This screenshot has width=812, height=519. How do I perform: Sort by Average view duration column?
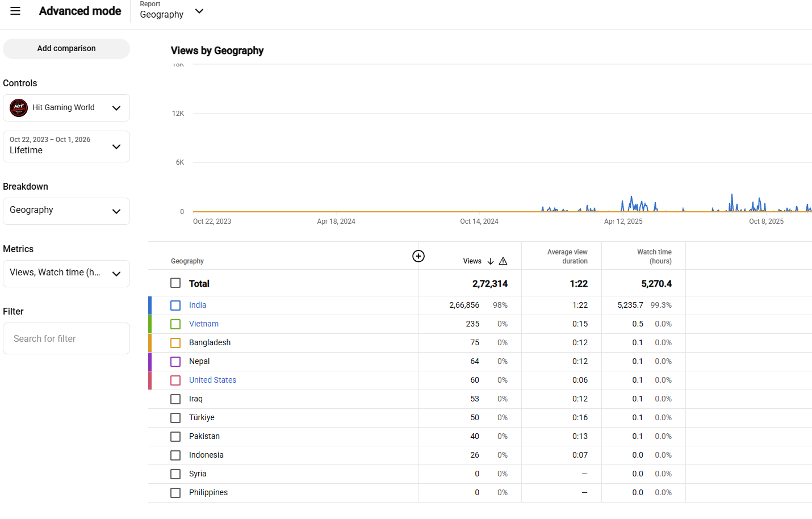(x=567, y=257)
